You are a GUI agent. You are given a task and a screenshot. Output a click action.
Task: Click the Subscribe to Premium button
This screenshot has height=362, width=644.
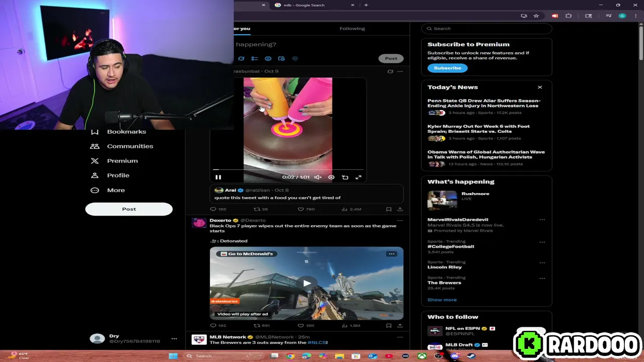(x=447, y=68)
